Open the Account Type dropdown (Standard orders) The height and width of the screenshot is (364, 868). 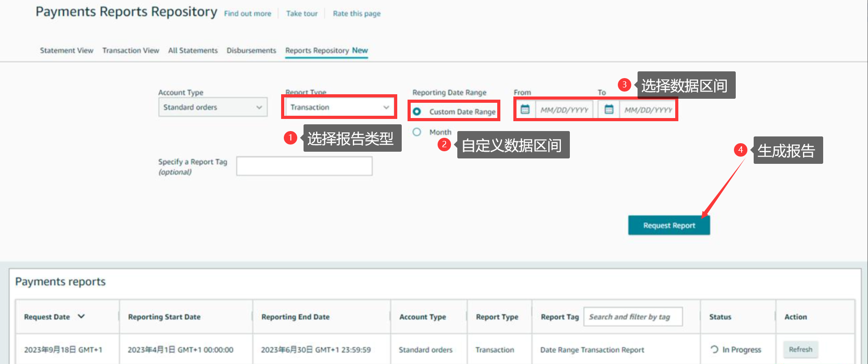(x=213, y=107)
